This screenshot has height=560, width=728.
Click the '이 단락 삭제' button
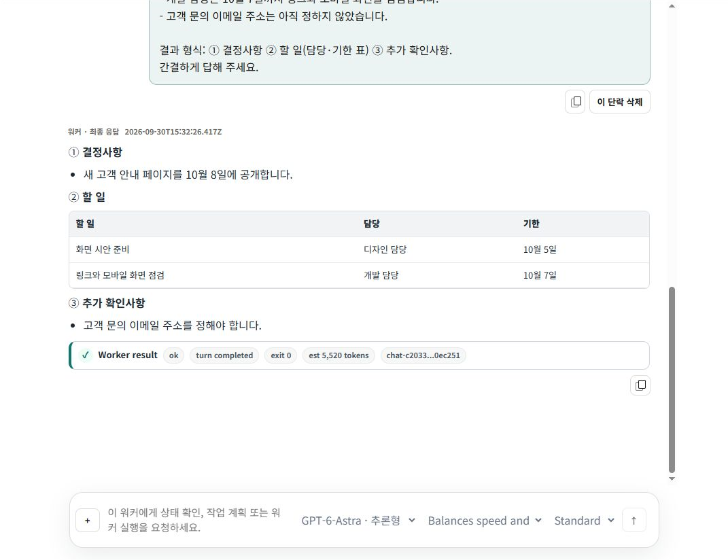pos(620,102)
